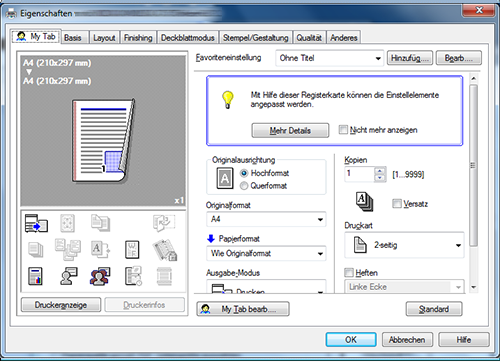Select the Querformat radio button
The image size is (500, 362).
(x=244, y=186)
